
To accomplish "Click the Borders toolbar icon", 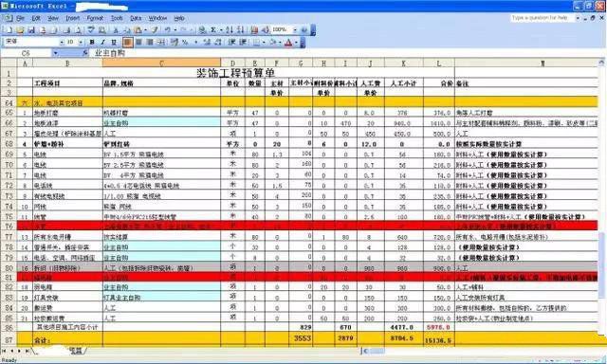I will click(256, 42).
